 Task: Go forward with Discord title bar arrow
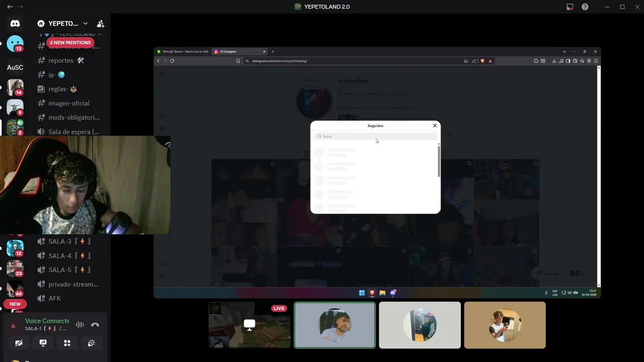tap(20, 7)
